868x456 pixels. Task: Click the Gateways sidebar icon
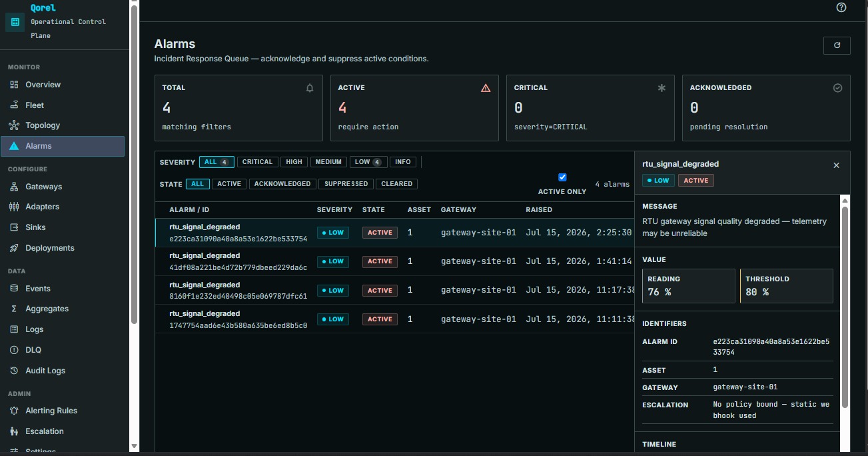(14, 187)
